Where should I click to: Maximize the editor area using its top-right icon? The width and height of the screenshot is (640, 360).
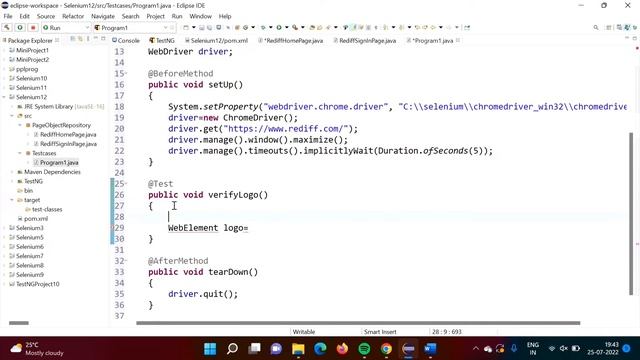(x=635, y=38)
